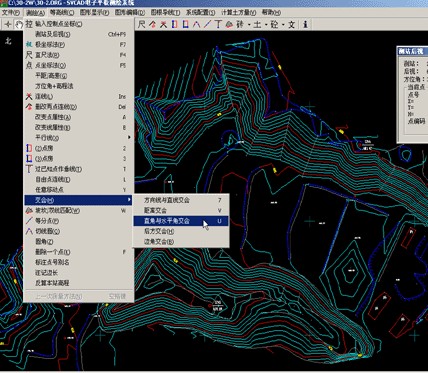Select the hand pan tool in the toolbar

(19, 24)
